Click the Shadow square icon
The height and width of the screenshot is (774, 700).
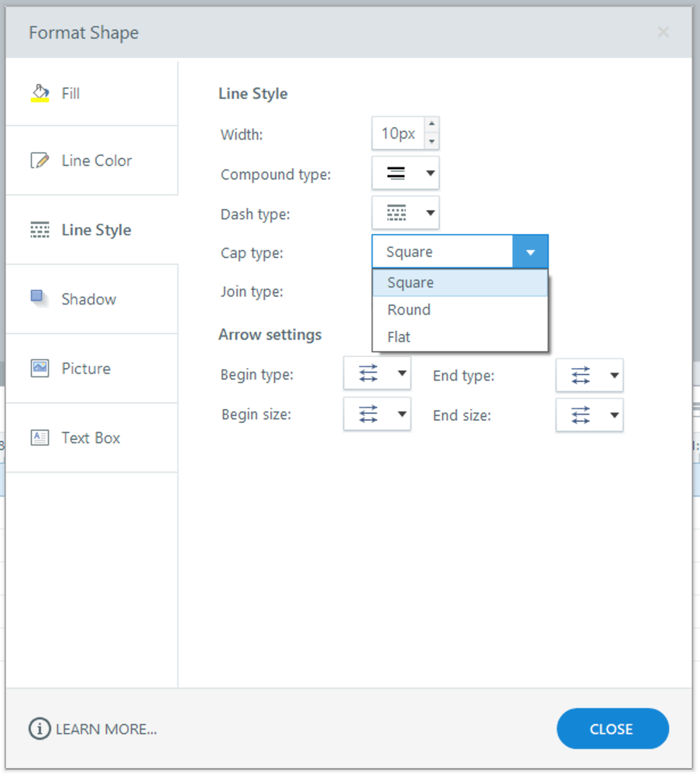pyautogui.click(x=39, y=298)
